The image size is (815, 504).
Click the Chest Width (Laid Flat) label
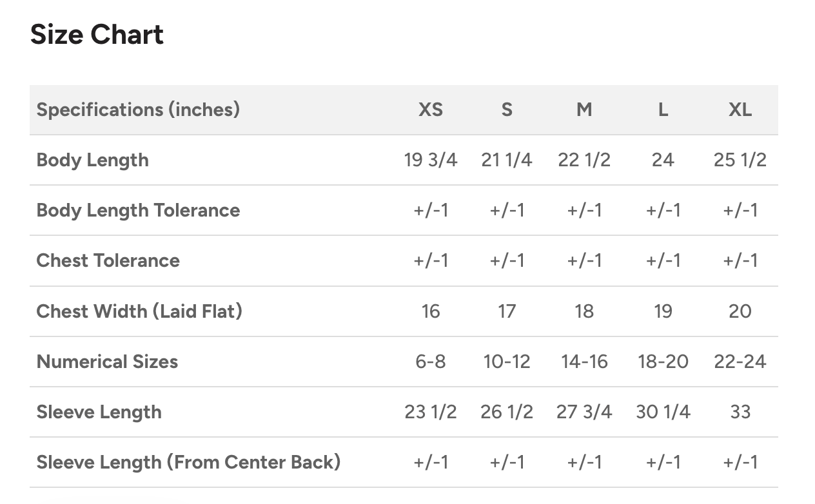click(139, 311)
